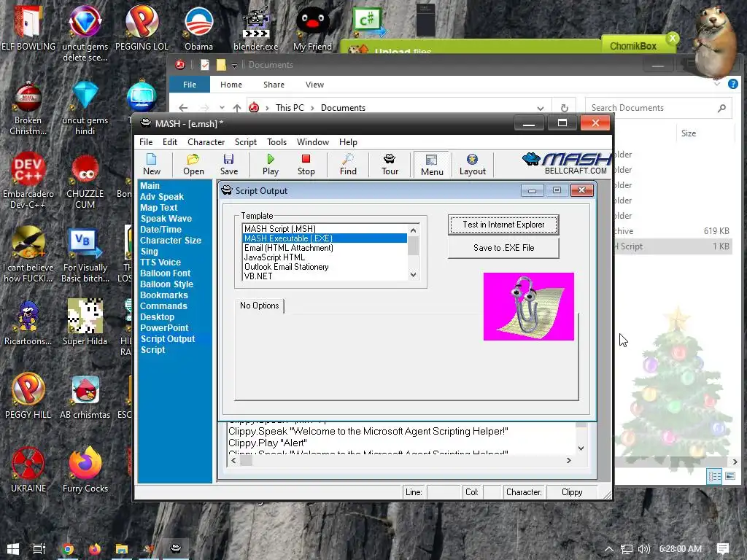Open the Window menu

(x=312, y=142)
